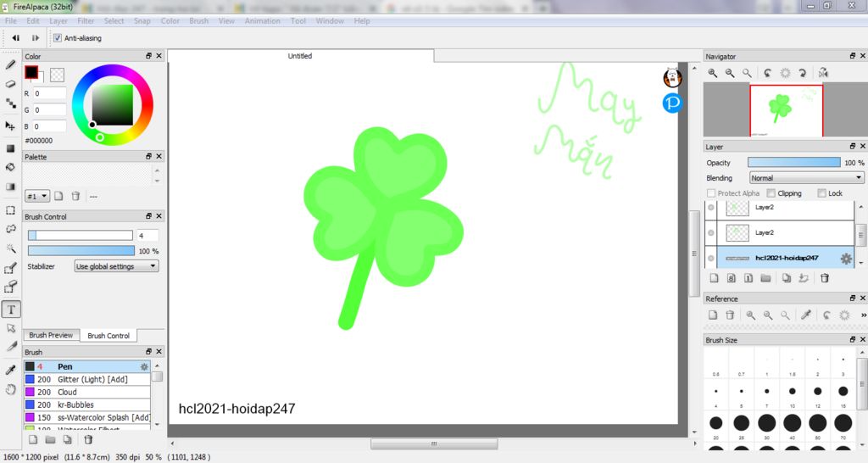Duplicate the selected layer
This screenshot has width=868, height=463.
pyautogui.click(x=787, y=278)
